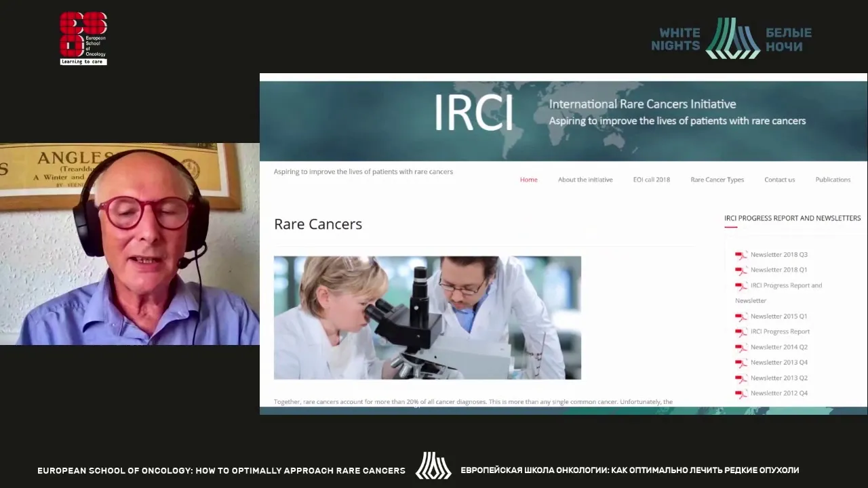Click PDF icon beside IRCI Progress Report

741,332
